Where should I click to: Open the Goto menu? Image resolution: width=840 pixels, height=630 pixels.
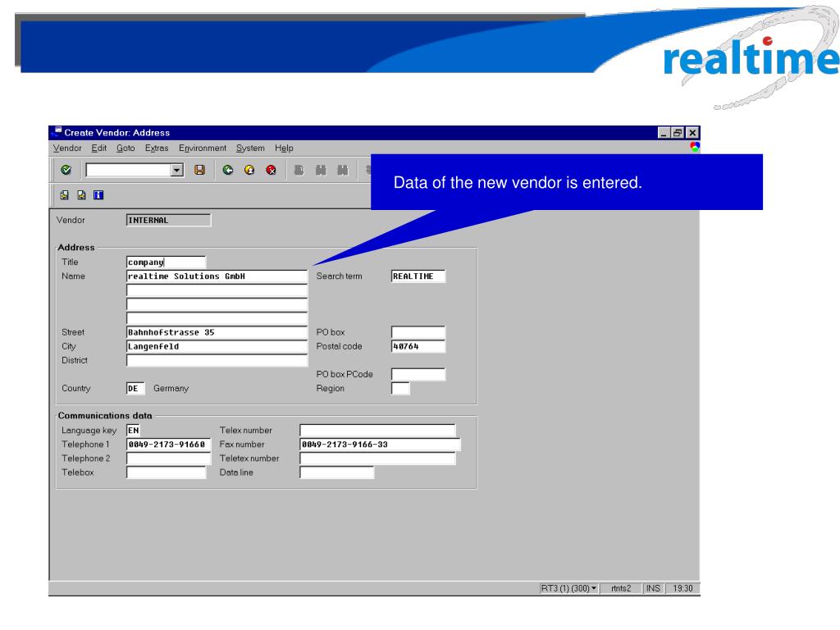pyautogui.click(x=126, y=148)
